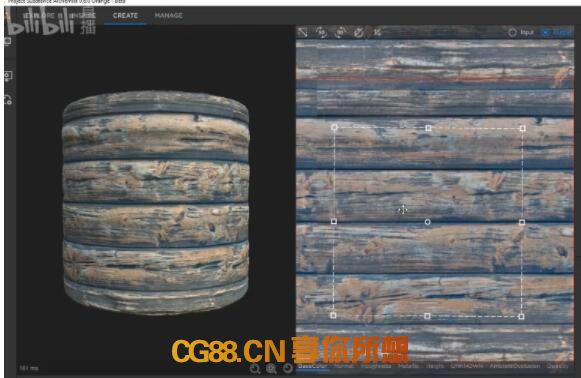Image resolution: width=581 pixels, height=378 pixels.
Task: Open the Height channel tab
Action: coord(435,366)
